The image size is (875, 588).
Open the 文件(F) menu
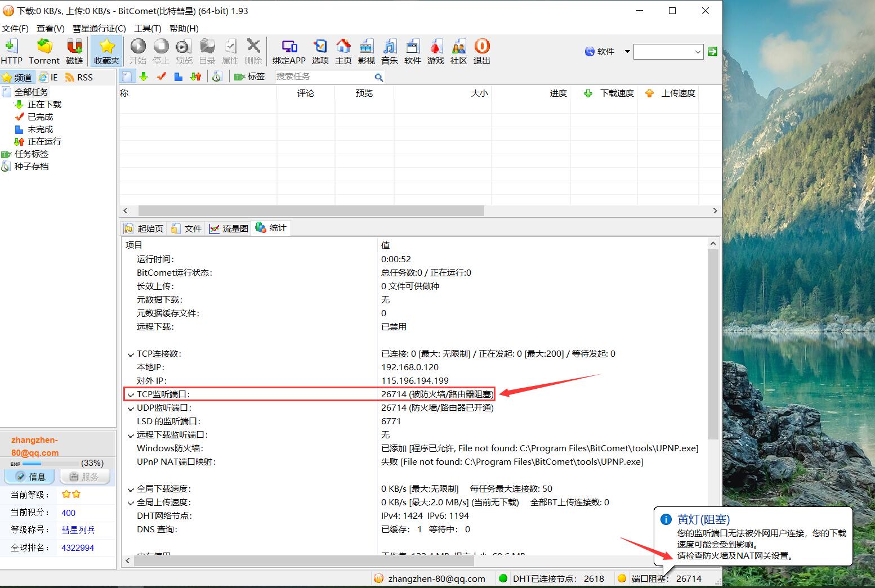pos(15,28)
